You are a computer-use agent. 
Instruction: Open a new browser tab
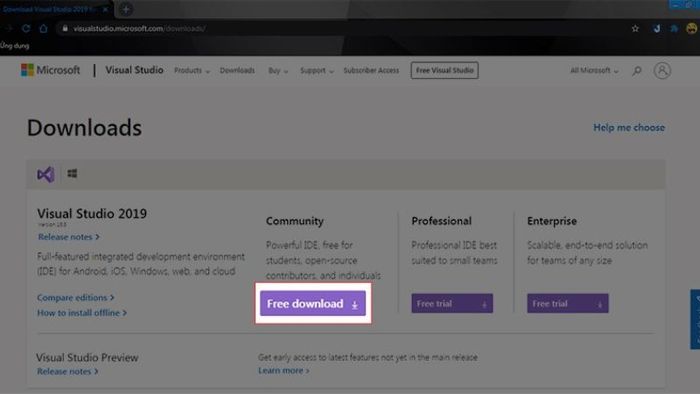126,9
